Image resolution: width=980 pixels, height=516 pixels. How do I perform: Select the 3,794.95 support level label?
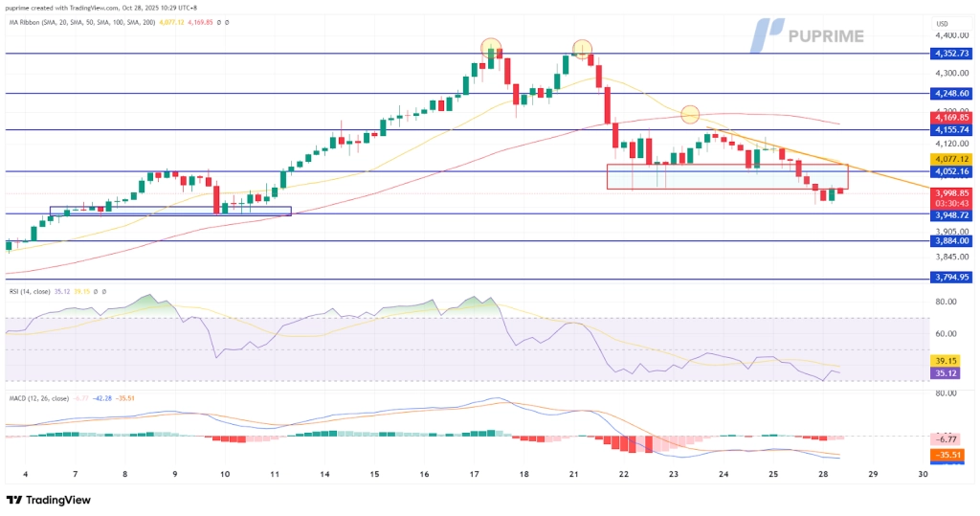coord(951,278)
